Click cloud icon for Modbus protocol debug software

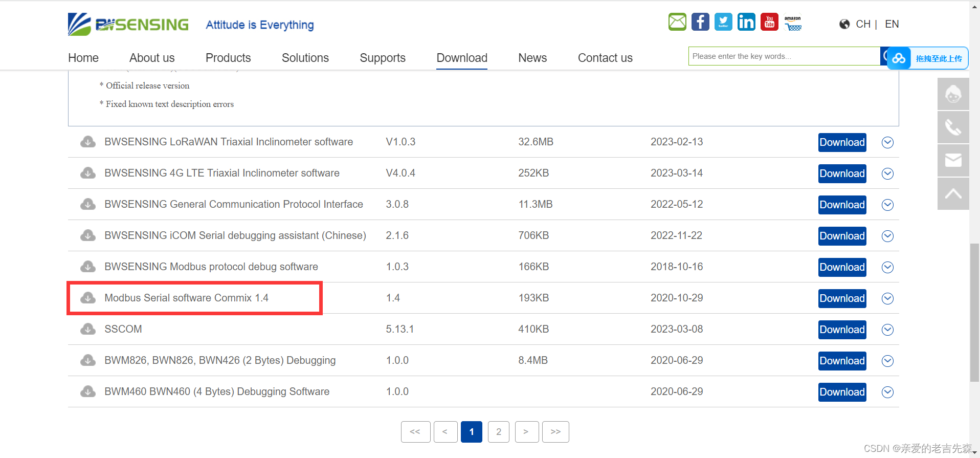[88, 267]
